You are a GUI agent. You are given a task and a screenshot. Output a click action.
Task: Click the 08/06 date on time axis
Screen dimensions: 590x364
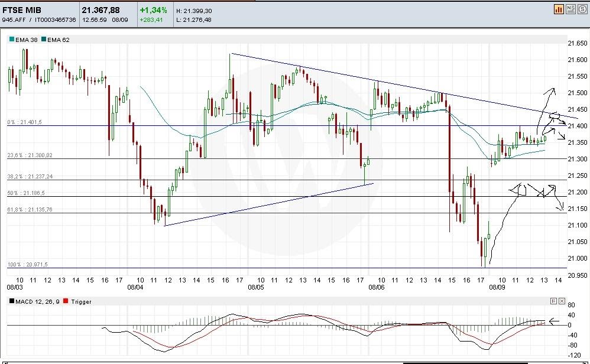[377, 287]
